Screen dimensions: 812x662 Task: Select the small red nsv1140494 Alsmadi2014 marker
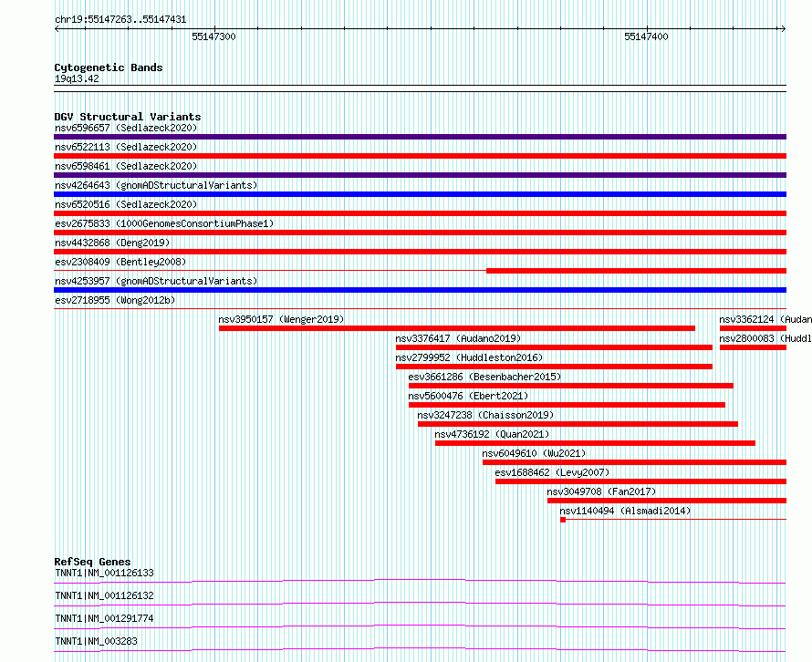click(x=563, y=520)
